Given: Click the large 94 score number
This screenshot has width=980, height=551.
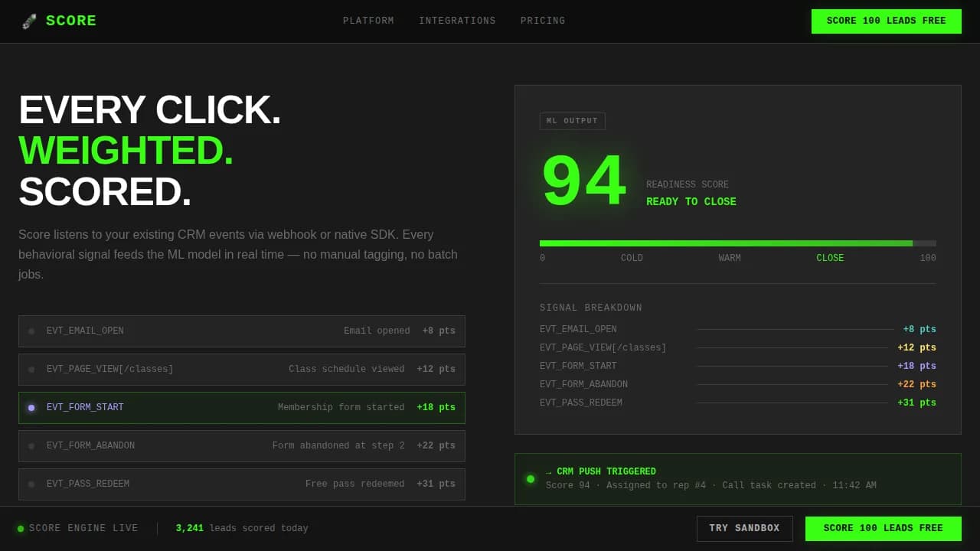Looking at the screenshot, I should (584, 182).
